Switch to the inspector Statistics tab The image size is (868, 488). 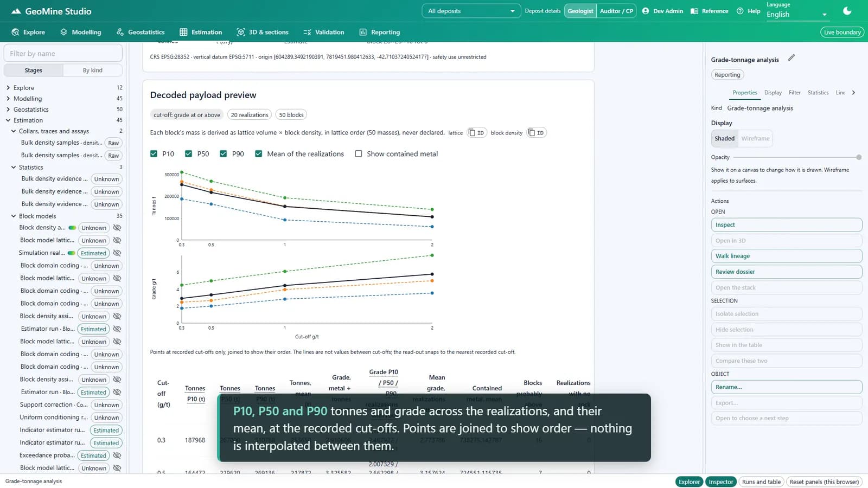(x=818, y=93)
